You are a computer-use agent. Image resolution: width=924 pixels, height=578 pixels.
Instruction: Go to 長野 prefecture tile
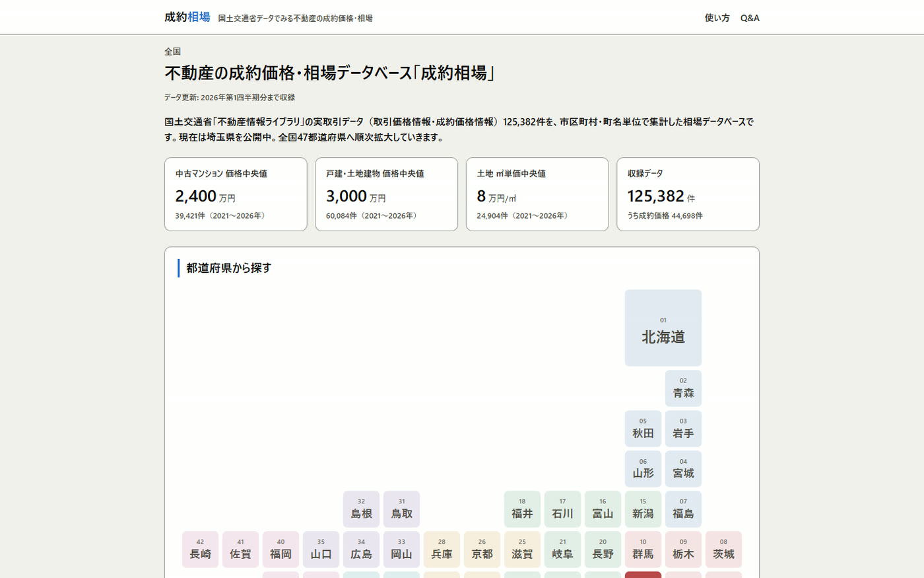click(x=603, y=550)
